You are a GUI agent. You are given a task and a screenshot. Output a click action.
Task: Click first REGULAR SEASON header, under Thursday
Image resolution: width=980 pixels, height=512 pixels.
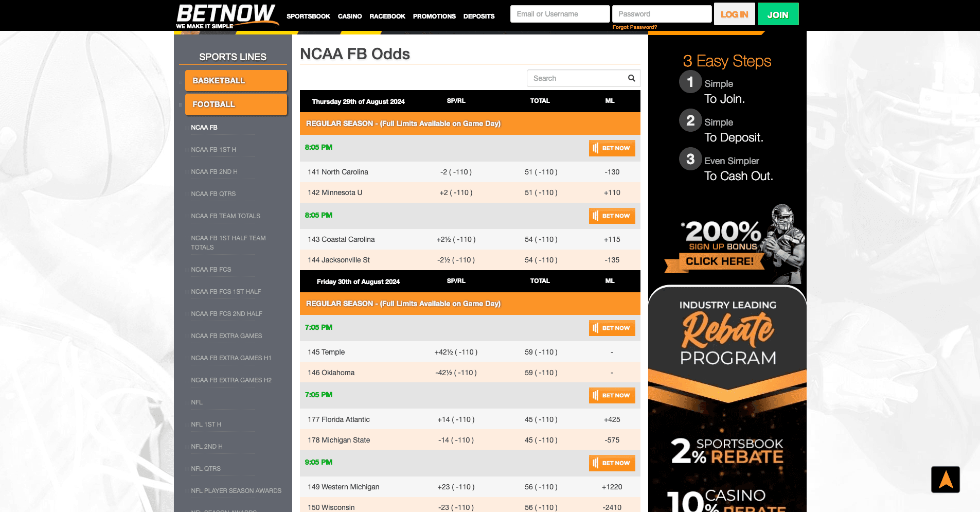pos(470,124)
